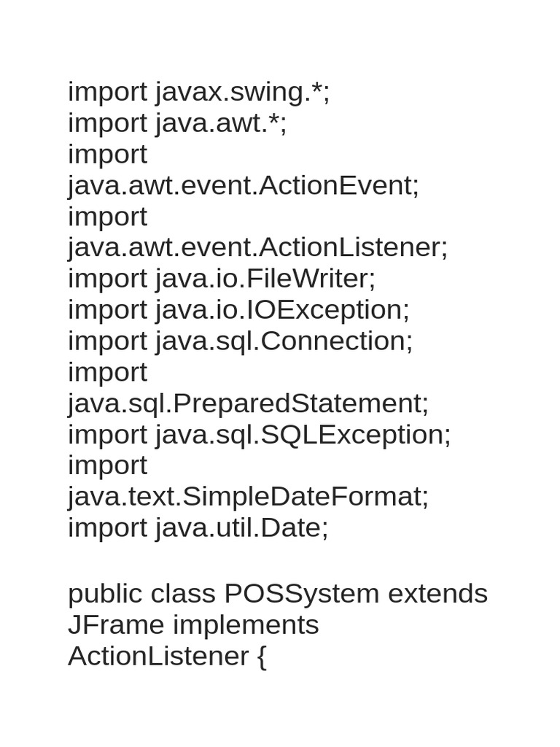Click the java.sql.SQLException import line
This screenshot has height=747, width=560.
(x=259, y=434)
